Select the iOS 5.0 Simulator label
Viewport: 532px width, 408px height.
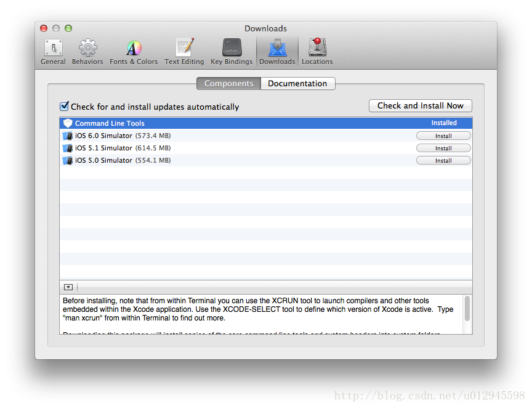click(103, 160)
